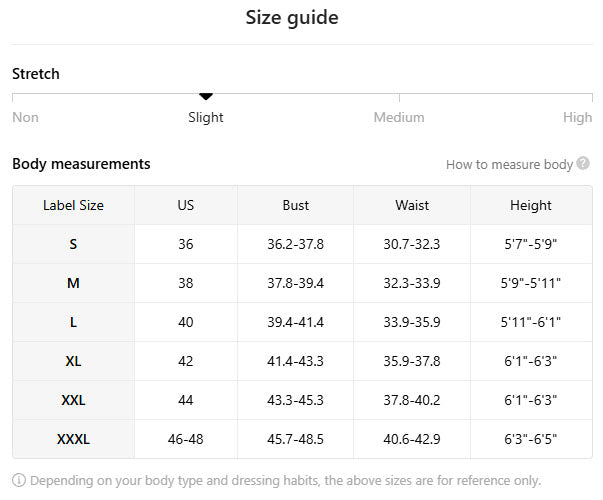The height and width of the screenshot is (500, 603).
Task: Select the XXL size row label
Action: point(73,400)
